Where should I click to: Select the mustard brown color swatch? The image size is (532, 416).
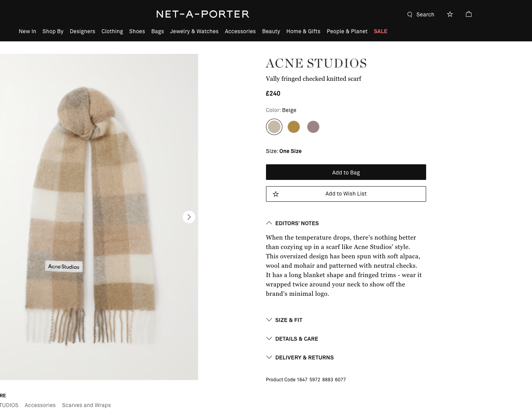(x=294, y=127)
